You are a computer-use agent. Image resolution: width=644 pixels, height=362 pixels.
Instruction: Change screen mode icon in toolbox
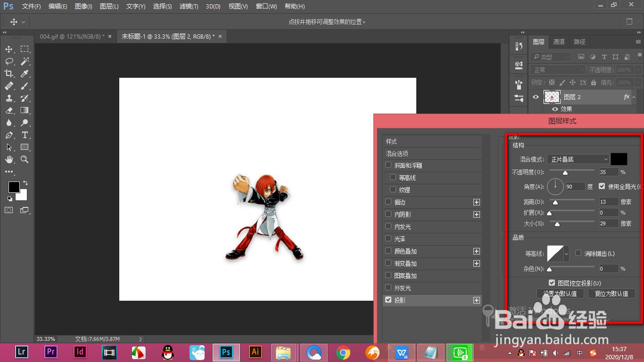(x=25, y=210)
